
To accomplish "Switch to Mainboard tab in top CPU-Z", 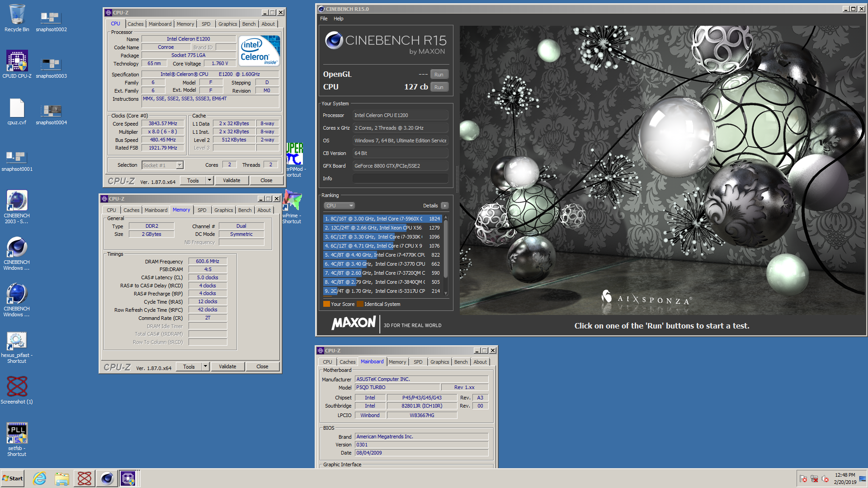I will pyautogui.click(x=160, y=24).
